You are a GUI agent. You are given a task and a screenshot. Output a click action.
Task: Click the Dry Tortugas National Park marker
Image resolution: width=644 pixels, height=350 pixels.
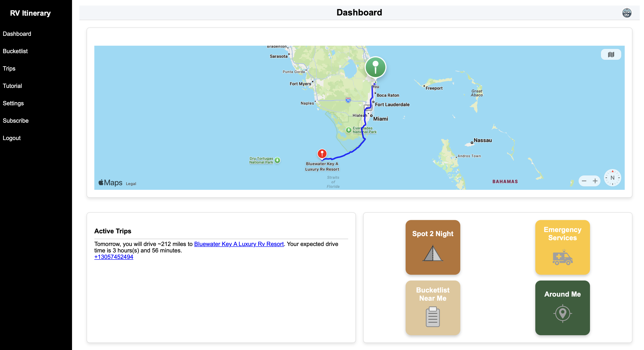coord(277,160)
